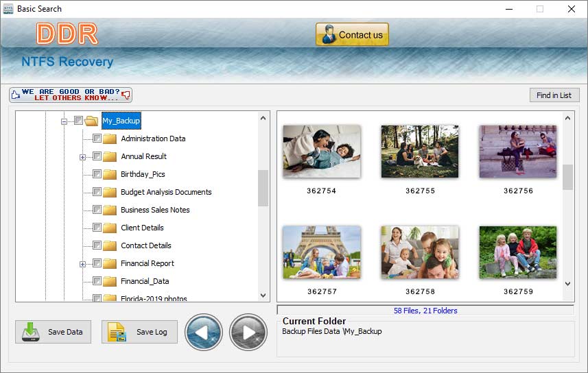
Task: Select the Financial Report label
Action: [148, 263]
